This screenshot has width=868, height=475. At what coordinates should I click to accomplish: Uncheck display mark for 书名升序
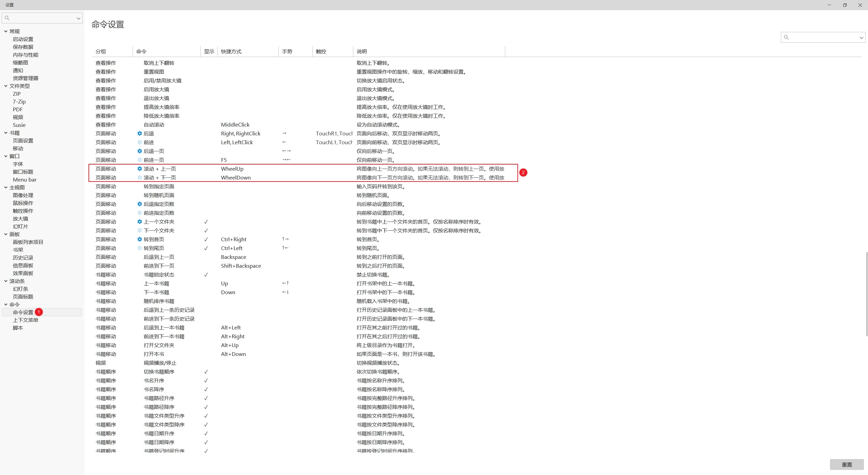tap(206, 381)
